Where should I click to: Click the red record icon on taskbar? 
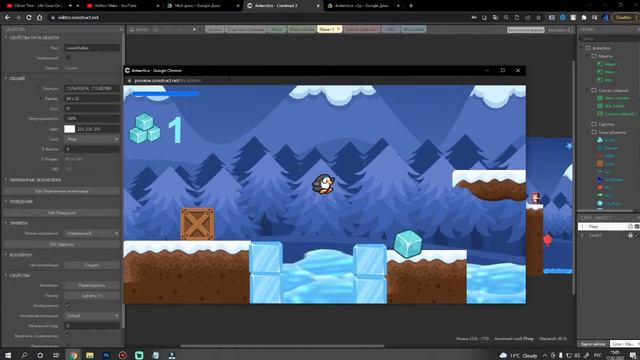click(x=122, y=355)
